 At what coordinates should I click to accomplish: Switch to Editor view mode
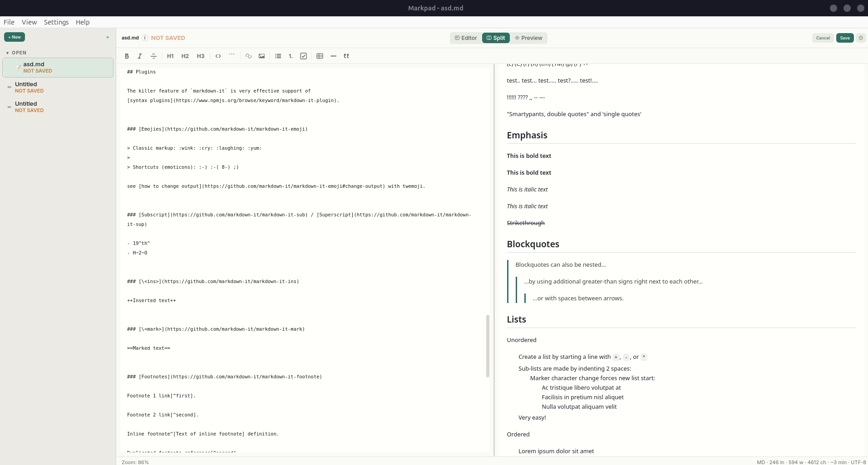point(466,38)
